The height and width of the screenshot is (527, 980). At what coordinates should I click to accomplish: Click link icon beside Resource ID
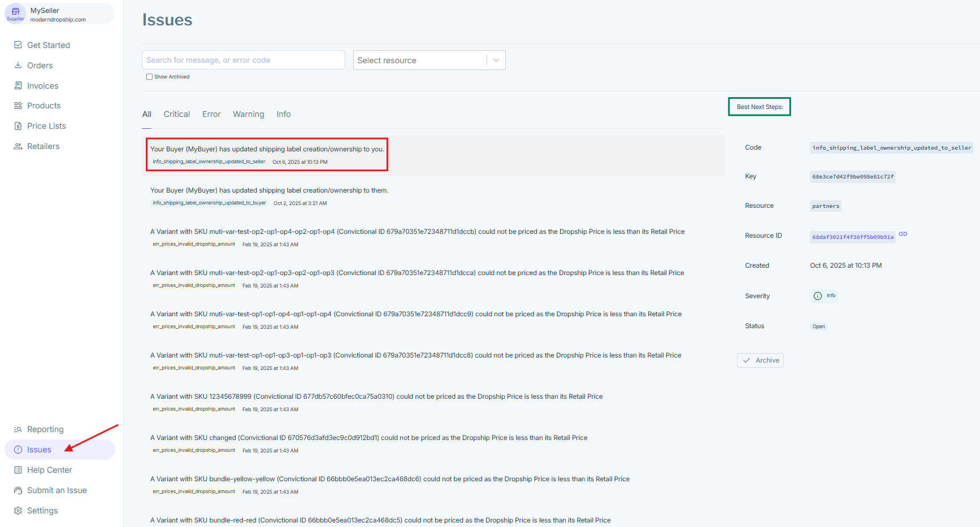pyautogui.click(x=903, y=234)
